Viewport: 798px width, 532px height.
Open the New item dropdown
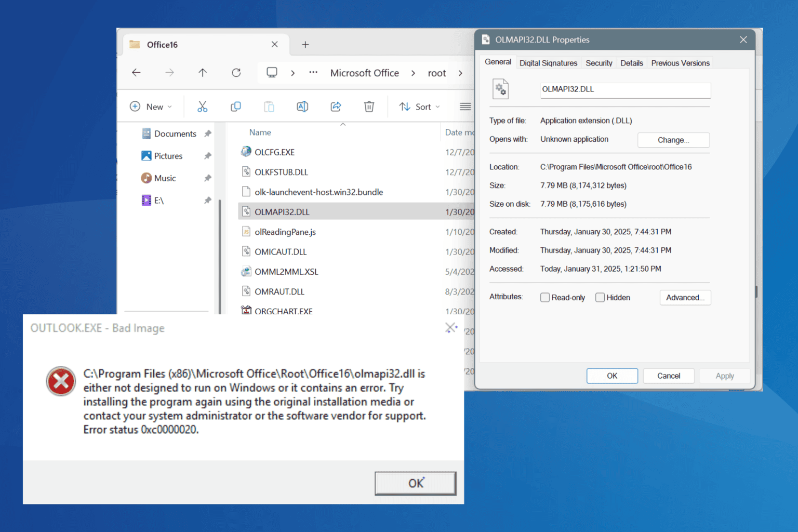151,107
